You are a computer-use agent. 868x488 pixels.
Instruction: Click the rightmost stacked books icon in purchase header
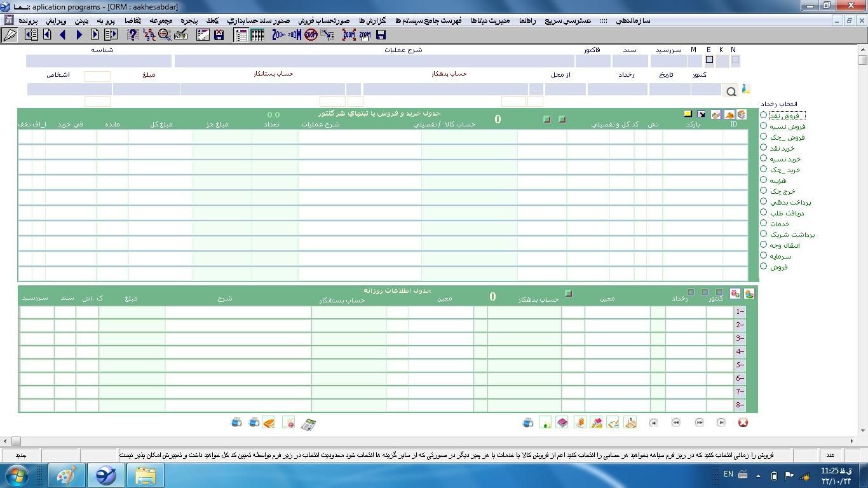pyautogui.click(x=742, y=114)
